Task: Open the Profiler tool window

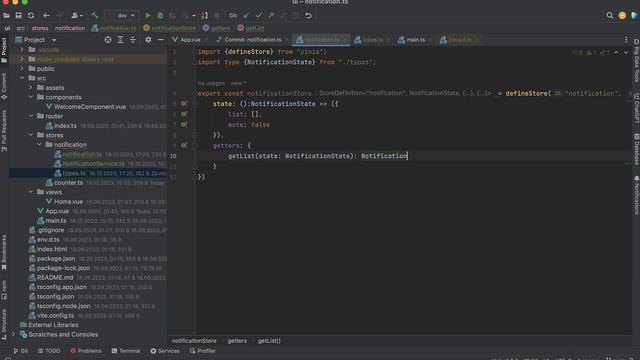Action: pos(202,351)
